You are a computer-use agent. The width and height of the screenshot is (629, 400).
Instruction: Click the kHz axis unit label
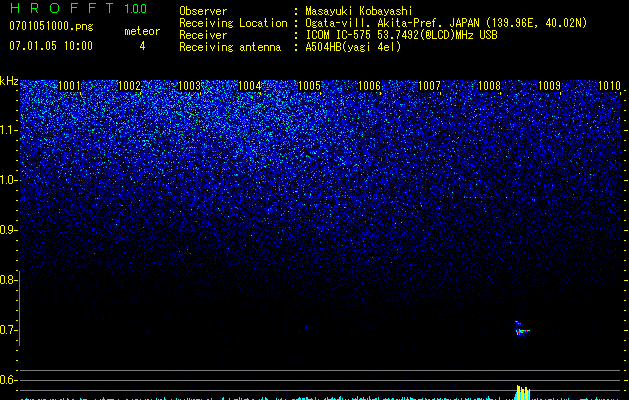[9, 81]
